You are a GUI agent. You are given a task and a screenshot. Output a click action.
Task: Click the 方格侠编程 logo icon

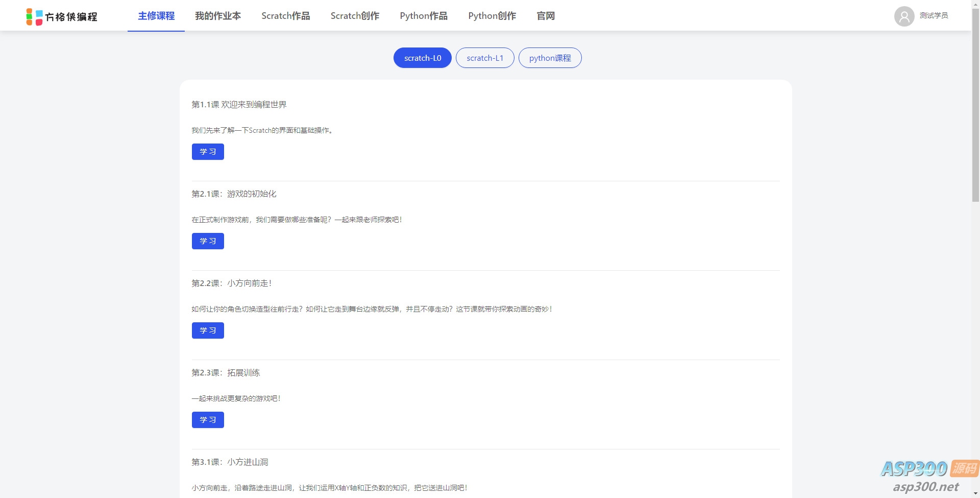click(34, 17)
